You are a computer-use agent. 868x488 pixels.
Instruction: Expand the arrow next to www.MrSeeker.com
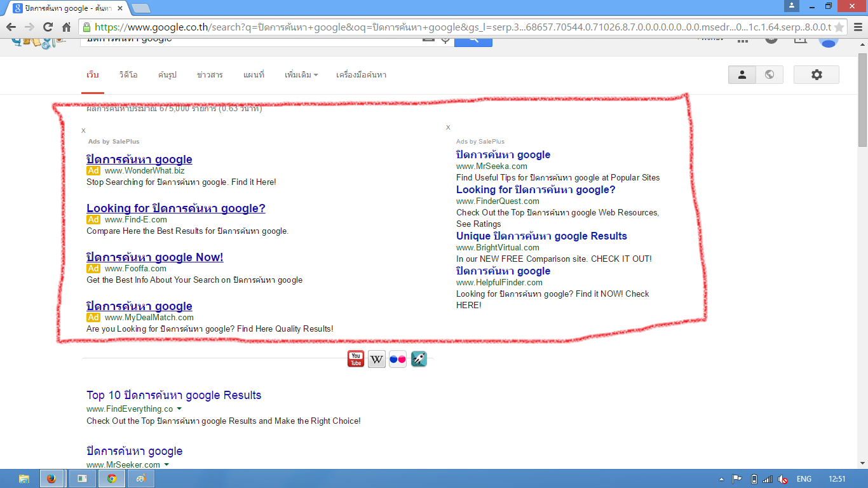coord(166,464)
